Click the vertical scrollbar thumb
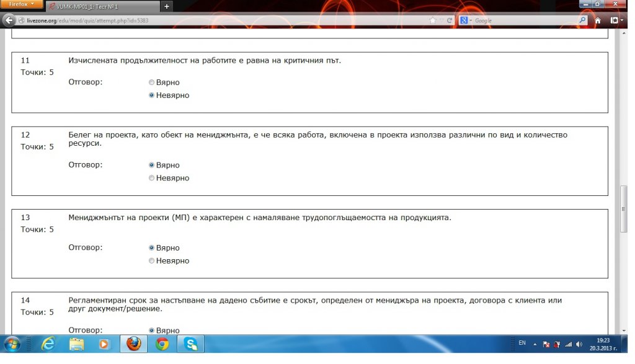This screenshot has height=364, width=635. (624, 209)
